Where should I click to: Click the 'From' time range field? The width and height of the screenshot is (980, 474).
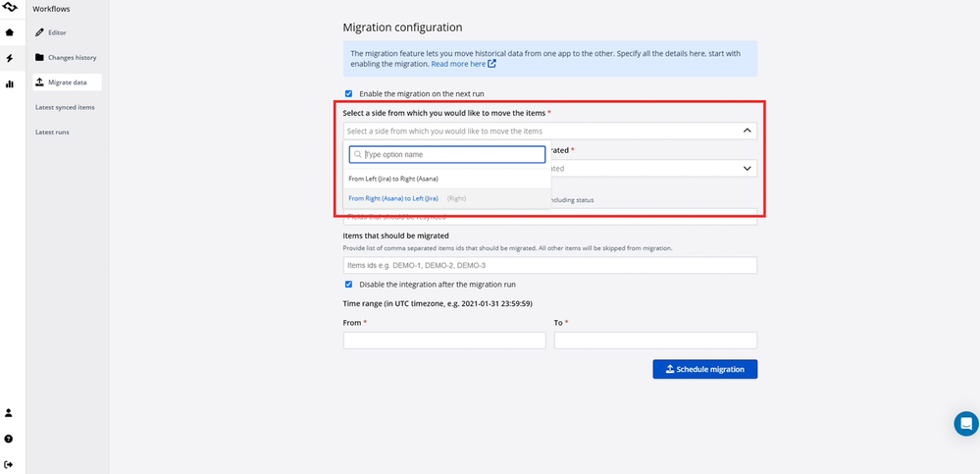point(443,341)
